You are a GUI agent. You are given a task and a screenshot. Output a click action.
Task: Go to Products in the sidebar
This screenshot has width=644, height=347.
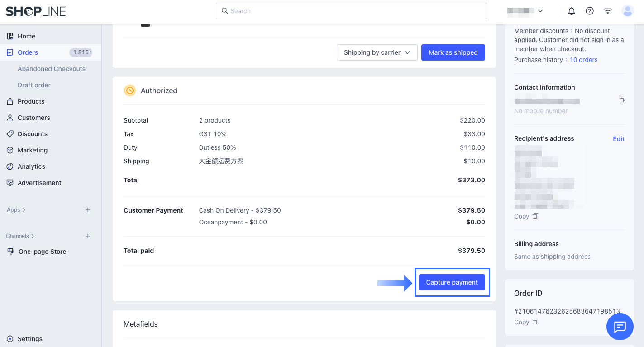[x=31, y=101]
